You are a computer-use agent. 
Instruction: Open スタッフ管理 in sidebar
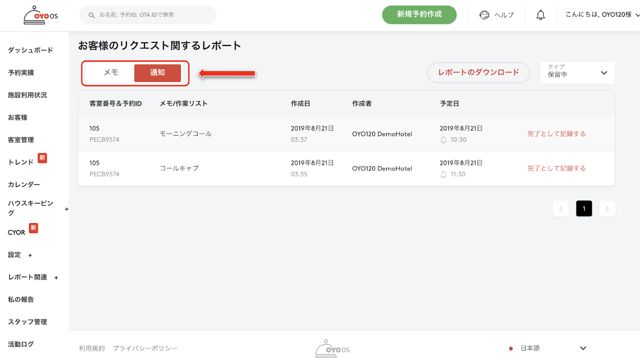pos(27,322)
